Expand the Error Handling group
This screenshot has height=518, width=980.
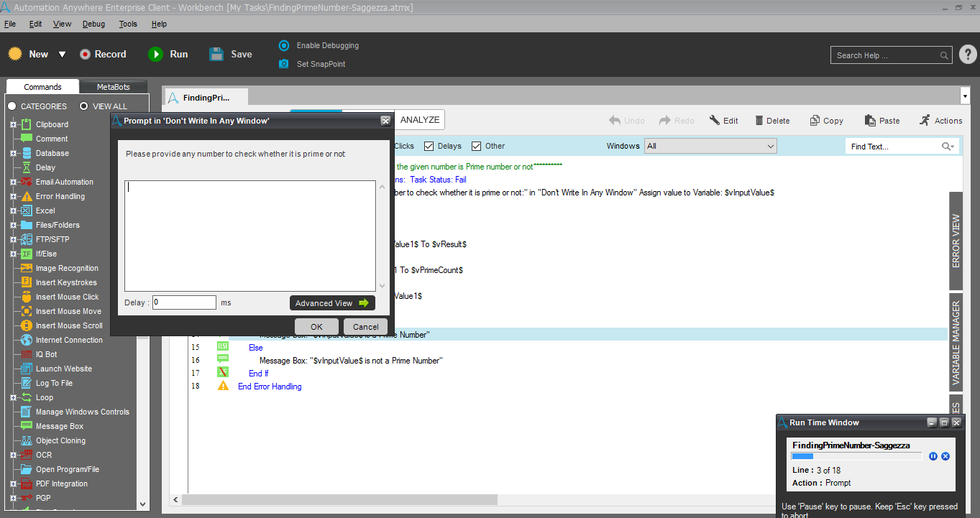pos(13,196)
